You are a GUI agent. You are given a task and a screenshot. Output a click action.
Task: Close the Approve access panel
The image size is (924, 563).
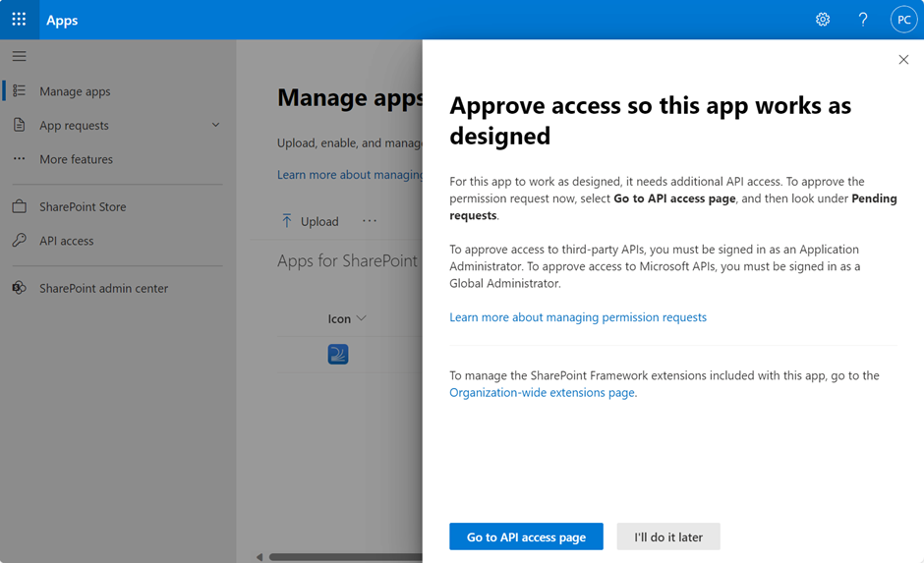[x=903, y=60]
